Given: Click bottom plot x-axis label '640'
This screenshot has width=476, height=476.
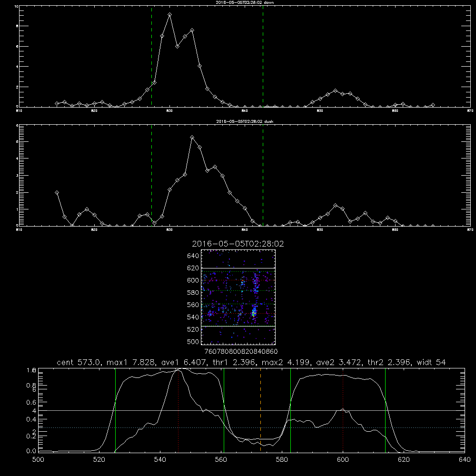Looking at the screenshot, I should click(465, 460).
